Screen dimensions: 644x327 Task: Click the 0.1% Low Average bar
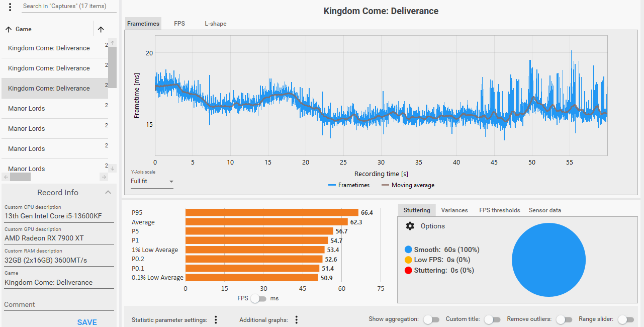click(x=252, y=277)
